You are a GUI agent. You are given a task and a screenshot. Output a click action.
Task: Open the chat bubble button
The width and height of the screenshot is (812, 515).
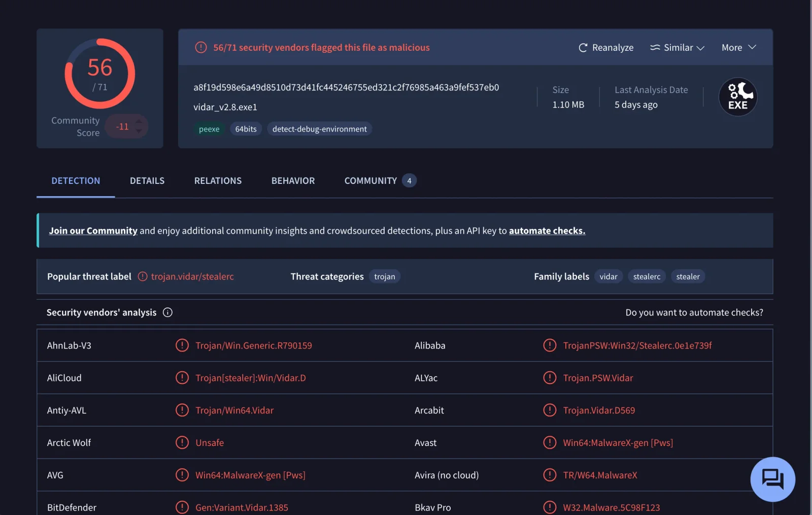click(772, 479)
